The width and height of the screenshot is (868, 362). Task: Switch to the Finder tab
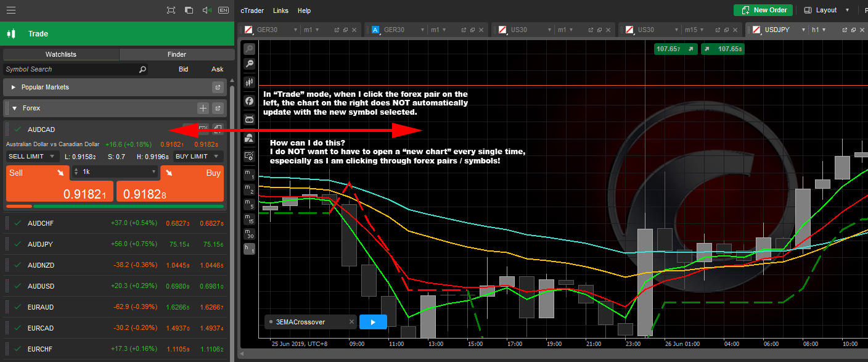[x=177, y=54]
